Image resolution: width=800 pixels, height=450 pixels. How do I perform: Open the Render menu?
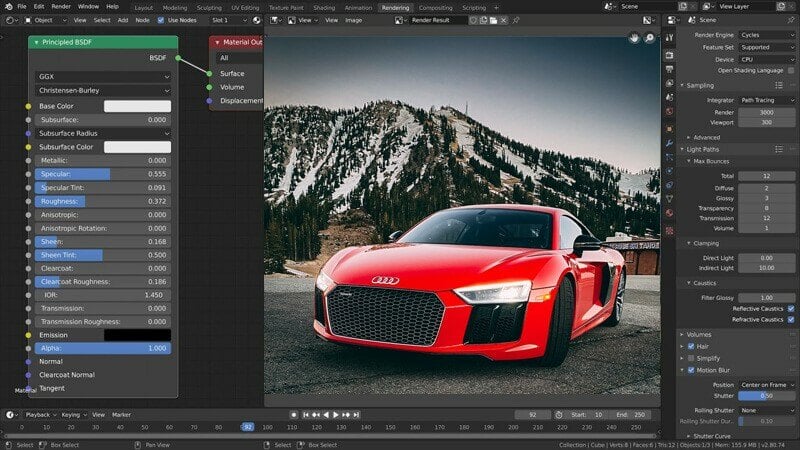point(60,7)
